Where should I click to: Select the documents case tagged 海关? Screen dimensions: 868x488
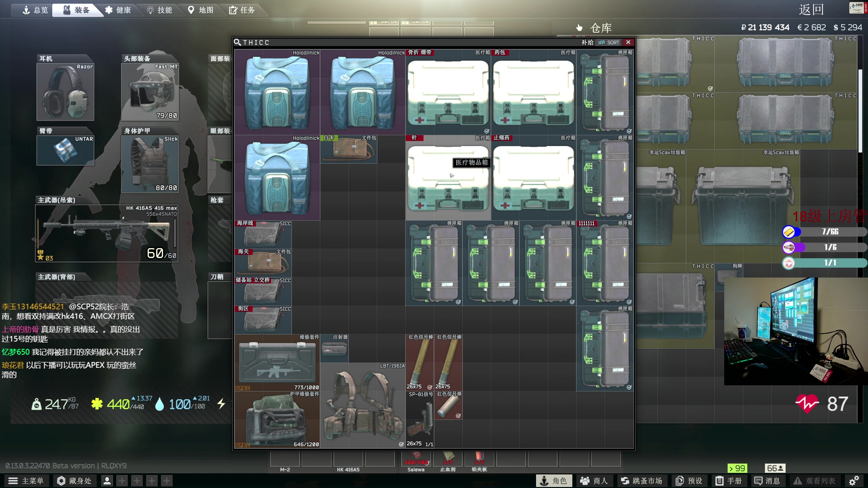[263, 263]
